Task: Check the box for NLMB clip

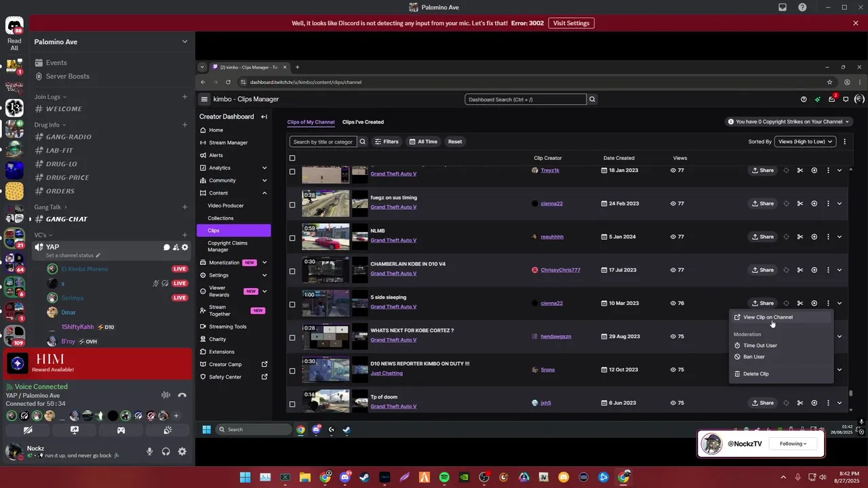Action: click(292, 238)
